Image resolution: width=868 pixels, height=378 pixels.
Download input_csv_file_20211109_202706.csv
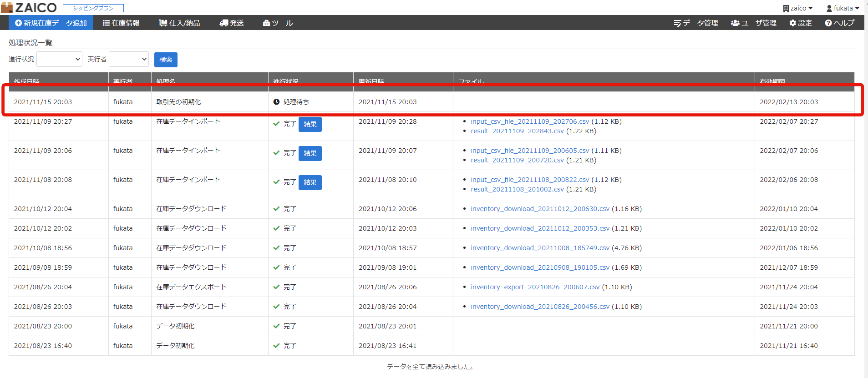[530, 121]
